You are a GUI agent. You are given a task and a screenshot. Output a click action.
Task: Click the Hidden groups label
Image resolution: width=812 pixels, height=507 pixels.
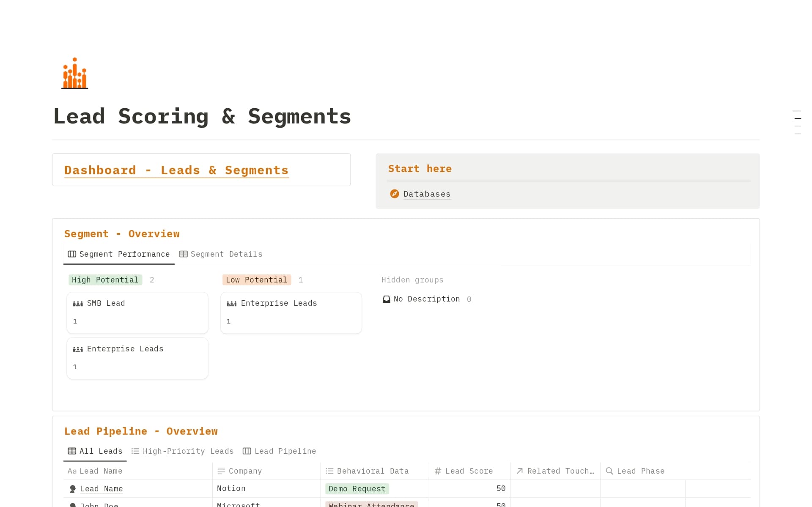point(412,280)
